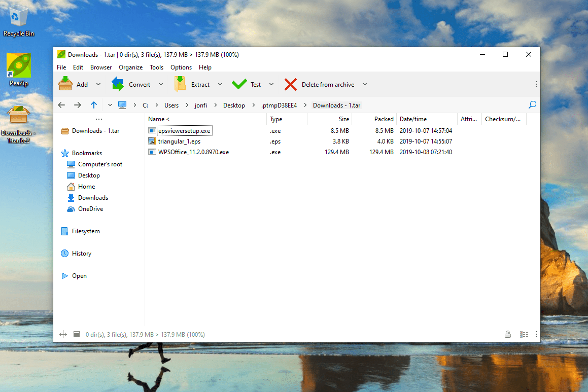Click the drive icon in status bar
Image resolution: width=588 pixels, height=392 pixels.
[x=77, y=334]
